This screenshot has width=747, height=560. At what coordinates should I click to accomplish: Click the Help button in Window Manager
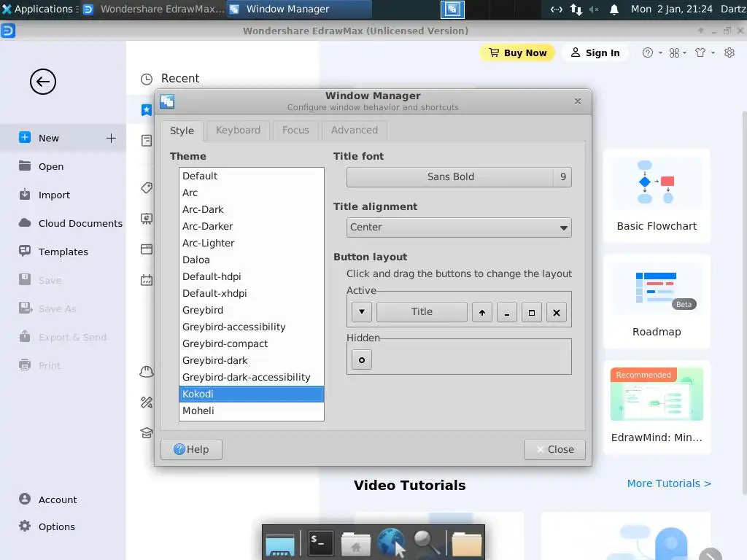(192, 449)
